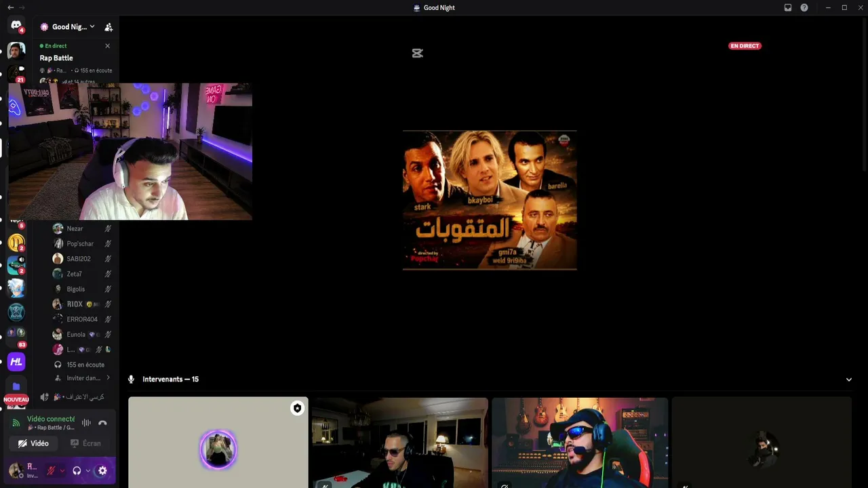Open the Good Night server dropdown menu

[x=67, y=27]
